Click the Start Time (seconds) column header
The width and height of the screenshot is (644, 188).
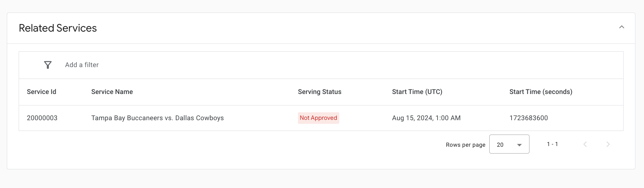[x=541, y=92]
